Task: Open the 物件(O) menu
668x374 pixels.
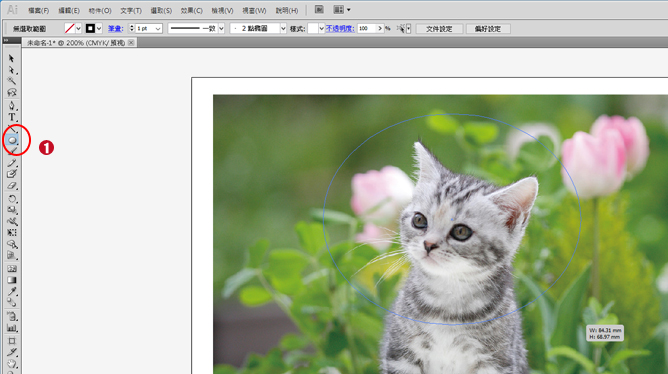Action: [x=100, y=10]
